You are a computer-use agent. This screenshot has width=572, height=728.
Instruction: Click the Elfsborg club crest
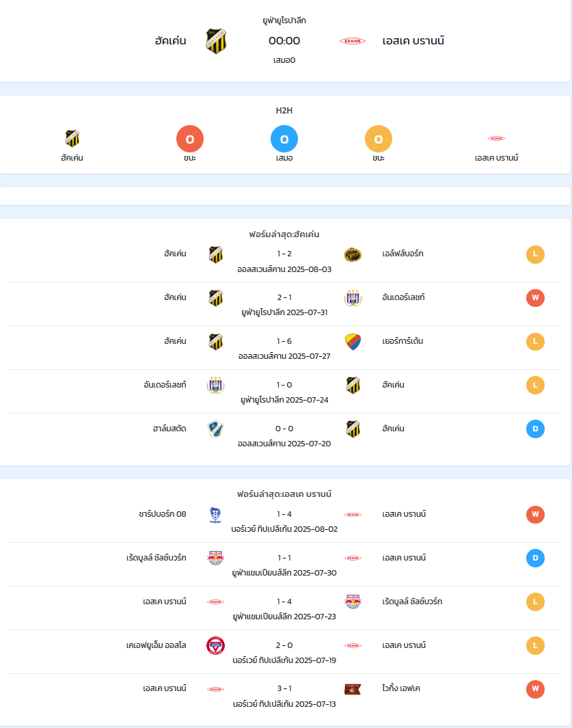[x=353, y=254]
